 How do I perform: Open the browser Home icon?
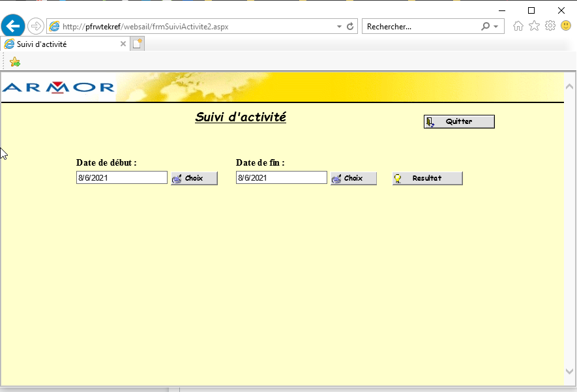coord(518,26)
